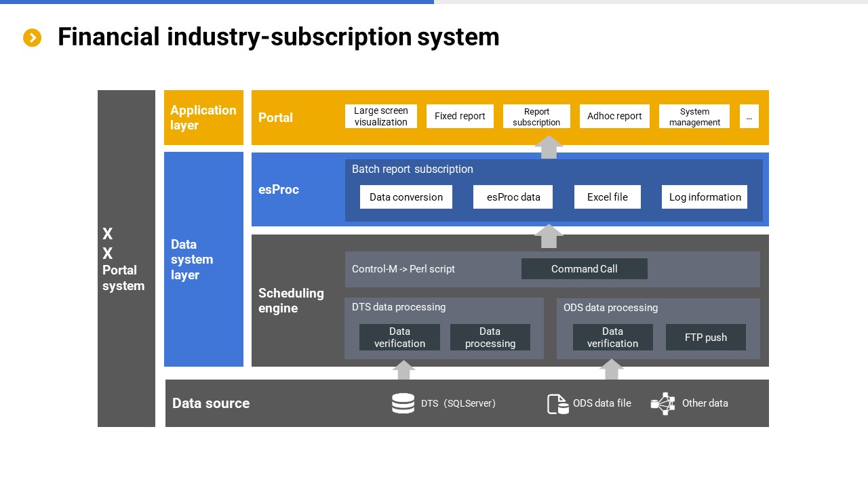Click the orange chevron icon beside the title
The width and height of the screenshot is (868, 488).
(33, 38)
